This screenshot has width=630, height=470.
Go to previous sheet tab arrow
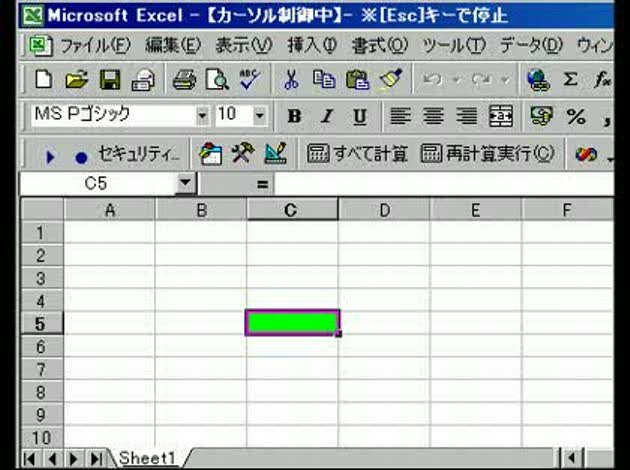pos(52,459)
